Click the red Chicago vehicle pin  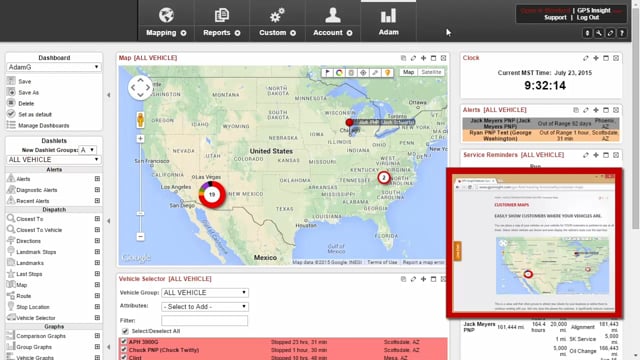coord(349,122)
